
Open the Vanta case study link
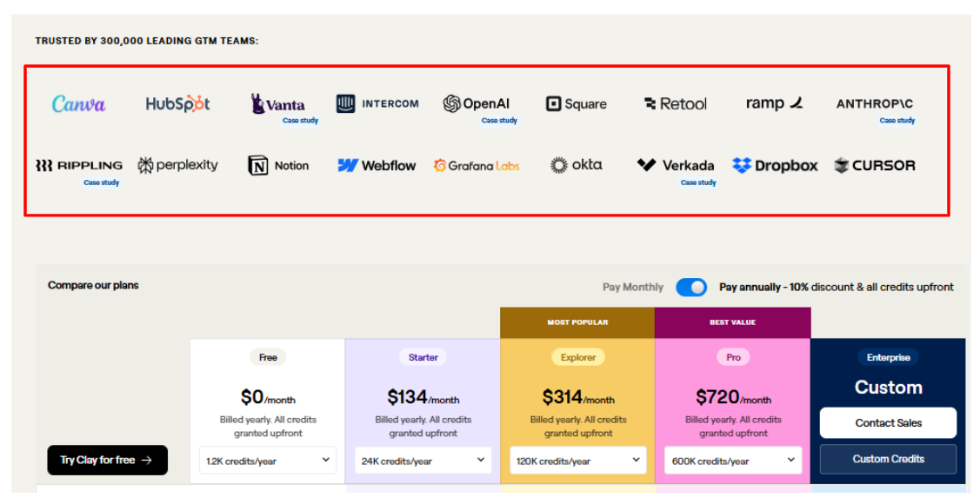(300, 121)
